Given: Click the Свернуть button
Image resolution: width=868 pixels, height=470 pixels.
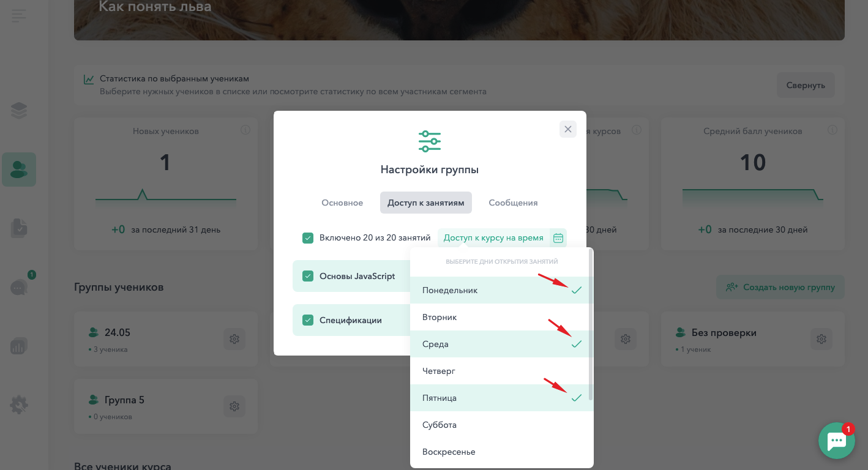Looking at the screenshot, I should pyautogui.click(x=806, y=85).
